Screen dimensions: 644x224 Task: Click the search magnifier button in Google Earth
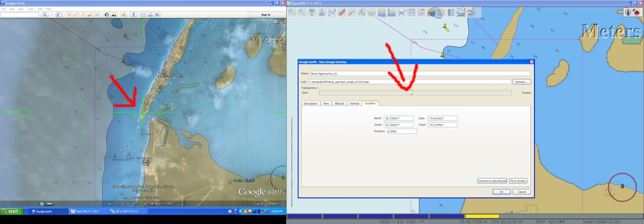45,15
